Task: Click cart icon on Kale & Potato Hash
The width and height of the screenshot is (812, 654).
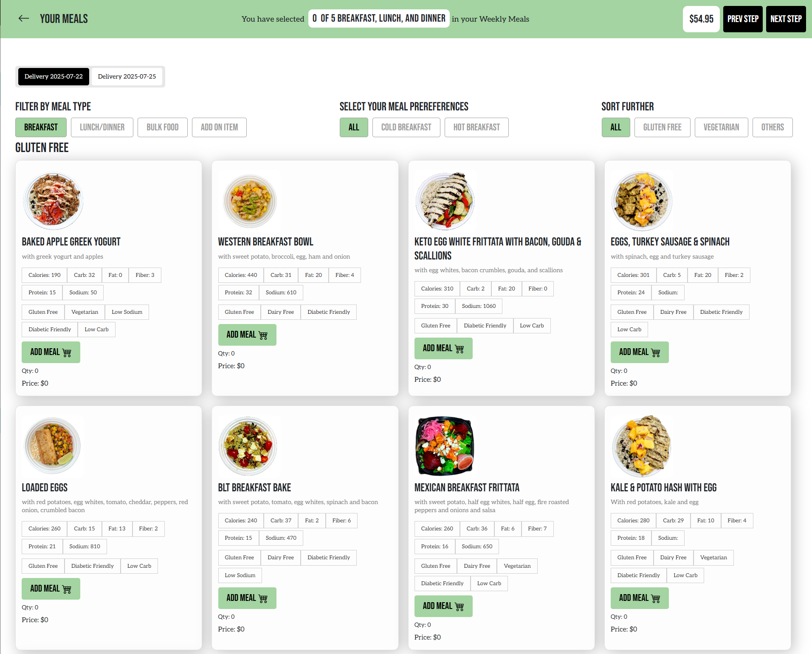Action: pos(655,598)
